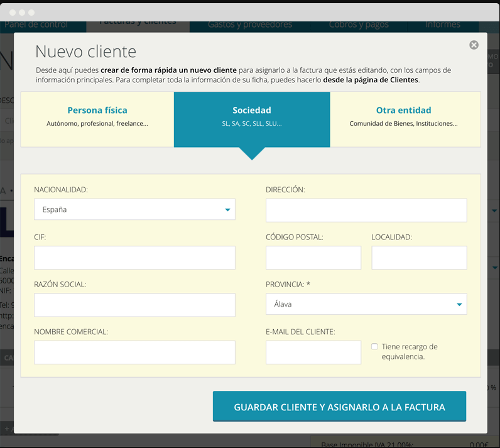Screen dimensions: 500x448
Task: Focus the E-mail del cliente field
Action: click(313, 352)
